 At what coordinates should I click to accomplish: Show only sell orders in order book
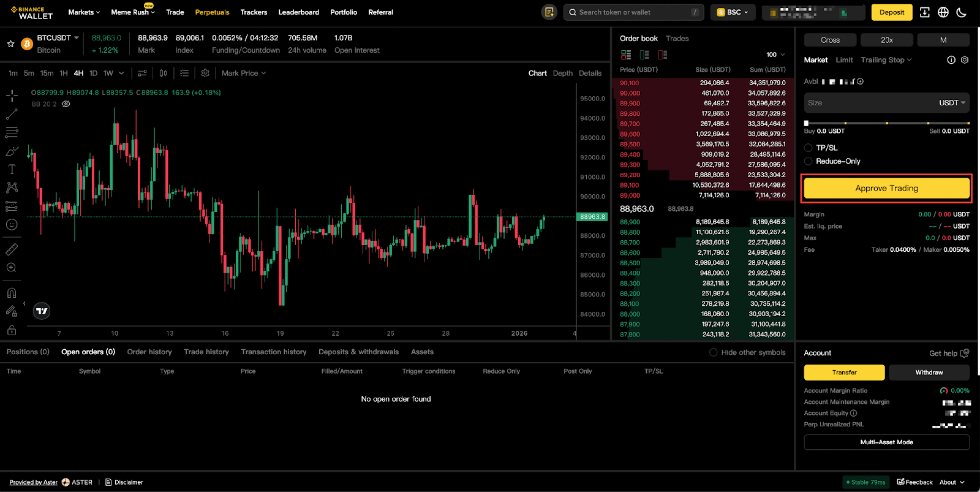tap(662, 55)
